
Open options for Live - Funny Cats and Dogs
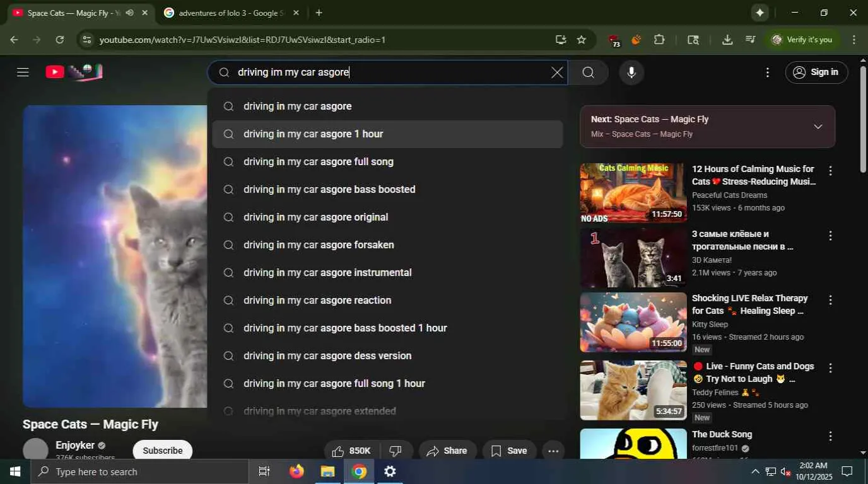click(x=830, y=368)
